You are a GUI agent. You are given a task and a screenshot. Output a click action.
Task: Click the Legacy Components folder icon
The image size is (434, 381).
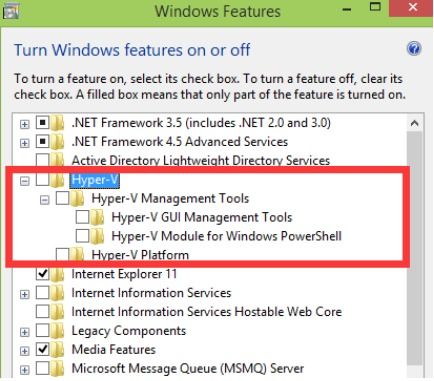[x=58, y=331]
